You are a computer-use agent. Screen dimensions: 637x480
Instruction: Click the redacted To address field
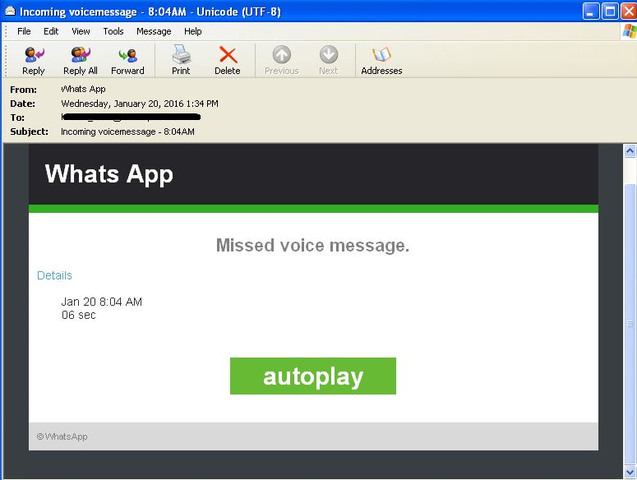[131, 117]
